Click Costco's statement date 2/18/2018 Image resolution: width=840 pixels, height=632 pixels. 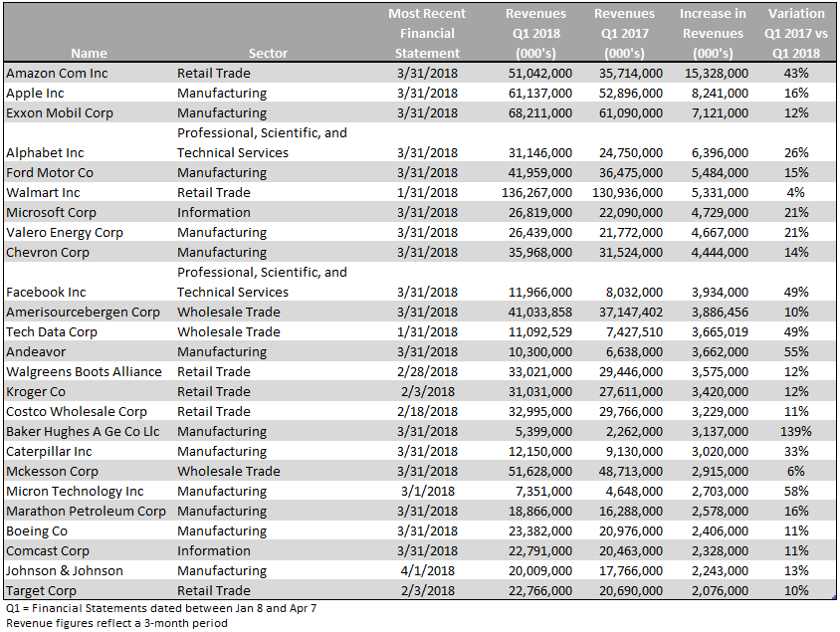click(x=427, y=411)
